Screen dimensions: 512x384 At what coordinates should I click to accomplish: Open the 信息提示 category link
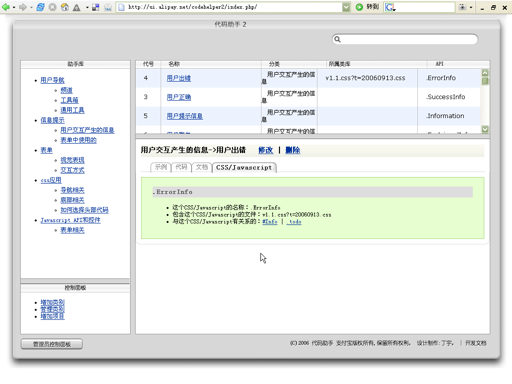[52, 120]
